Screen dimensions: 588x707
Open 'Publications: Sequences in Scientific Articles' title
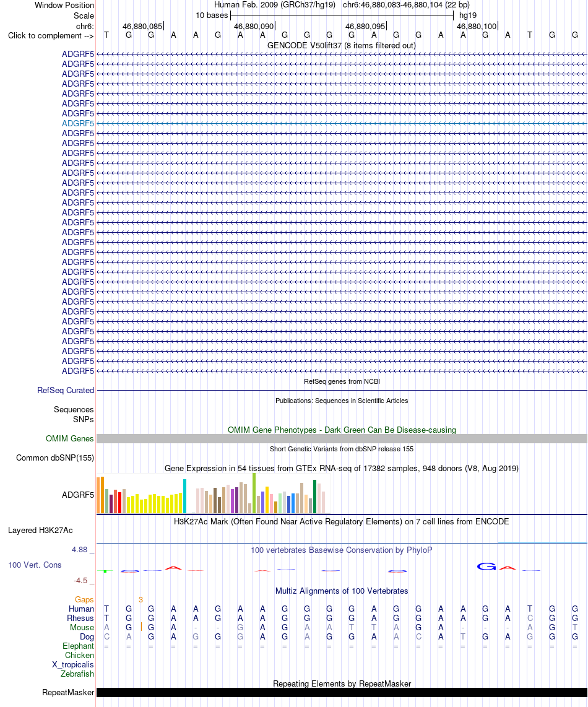(342, 401)
